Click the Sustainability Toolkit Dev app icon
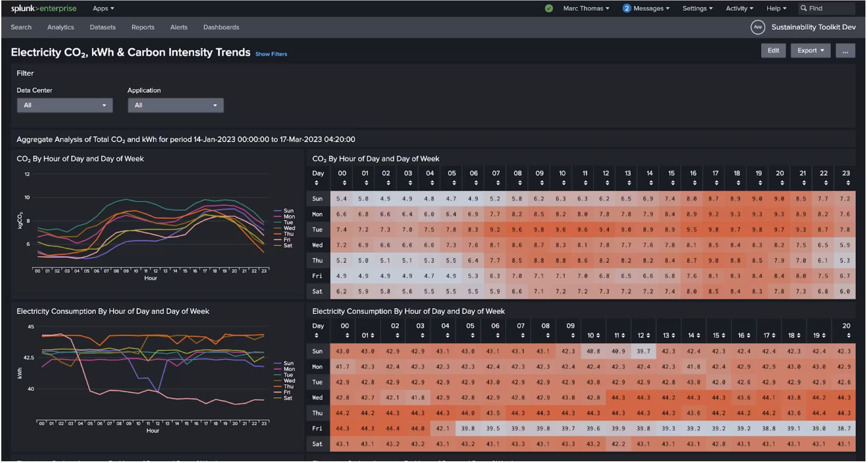Viewport: 868px width, 463px height. click(x=757, y=27)
